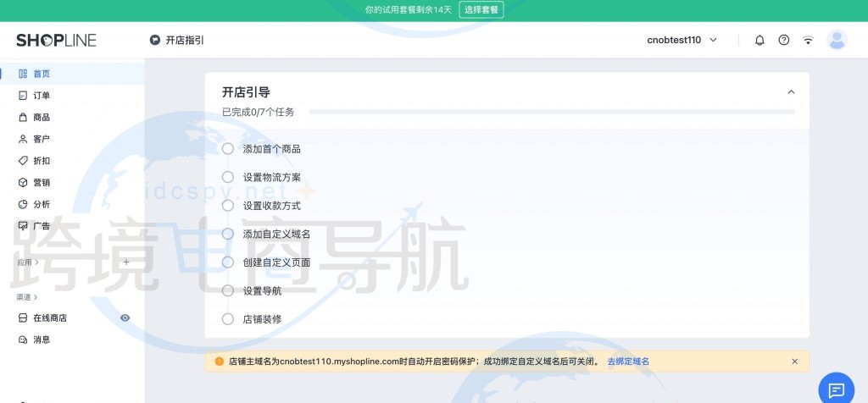
Task: Click the SHOPLINE logo
Action: [x=56, y=41]
